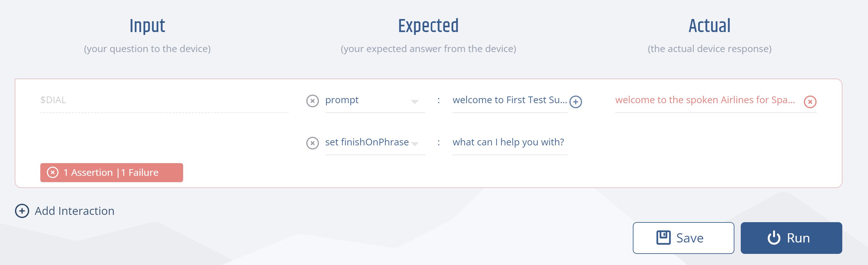Click the '1 Assertion | 1 Failure' badge
Viewport: 868px width, 265px height.
(x=111, y=173)
